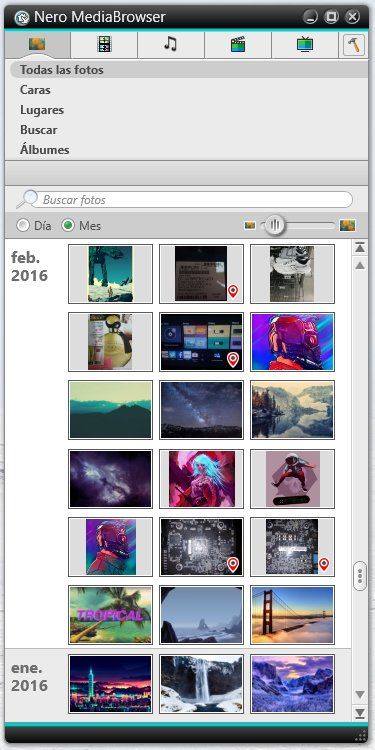Open the Álbumes category

coord(44,150)
